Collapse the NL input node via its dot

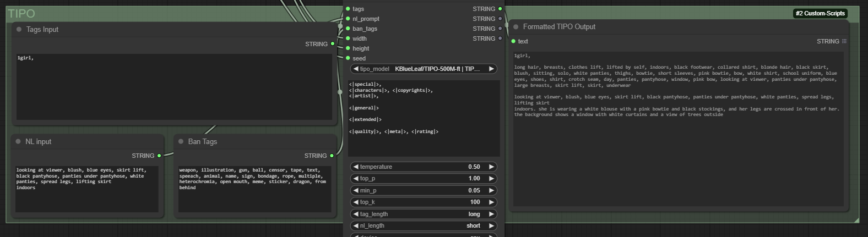click(18, 142)
